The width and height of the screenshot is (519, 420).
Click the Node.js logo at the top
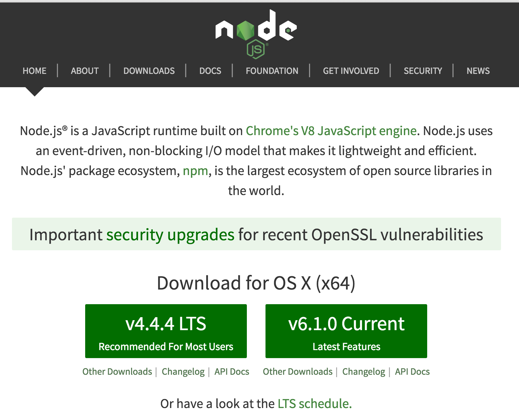click(x=256, y=32)
